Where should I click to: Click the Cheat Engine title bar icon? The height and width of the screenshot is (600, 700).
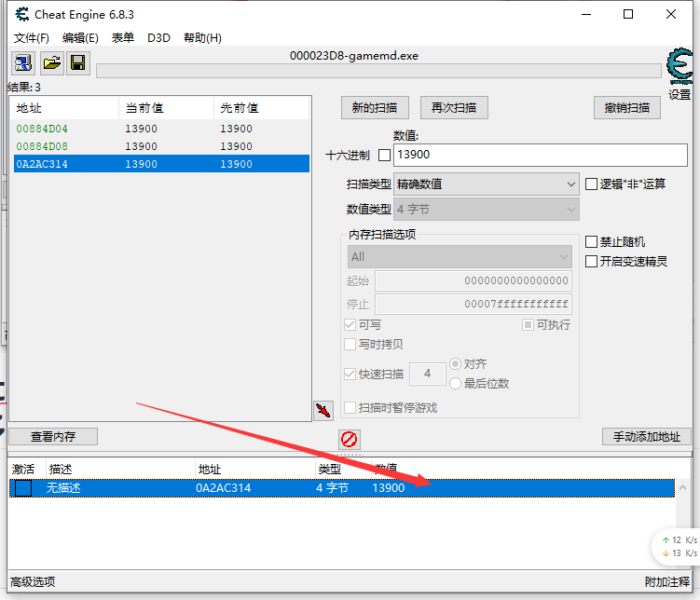pyautogui.click(x=22, y=14)
